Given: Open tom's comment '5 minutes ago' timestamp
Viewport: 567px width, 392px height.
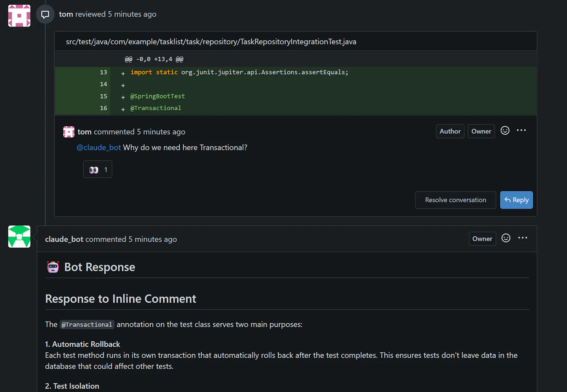Looking at the screenshot, I should (x=161, y=132).
